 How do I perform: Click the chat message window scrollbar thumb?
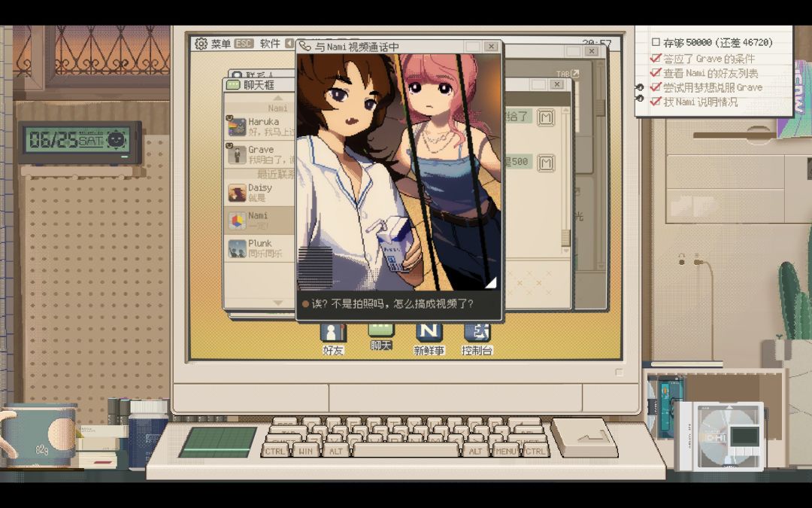(x=565, y=238)
